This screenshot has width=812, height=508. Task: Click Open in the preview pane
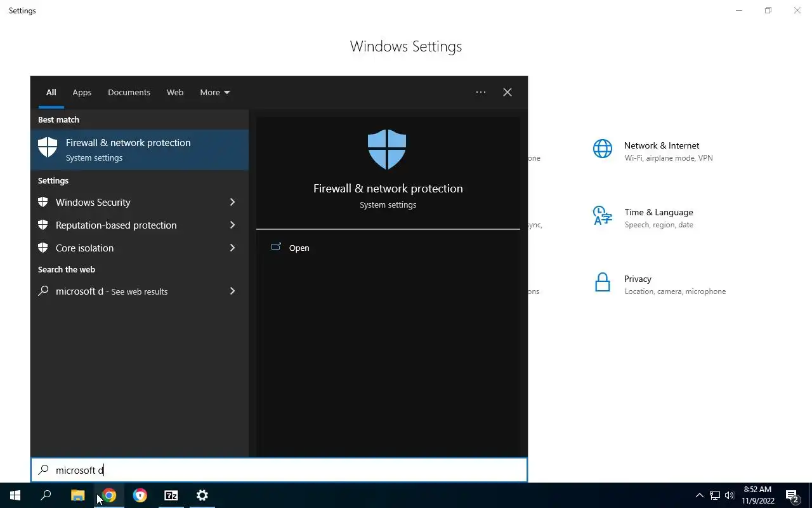click(x=299, y=248)
